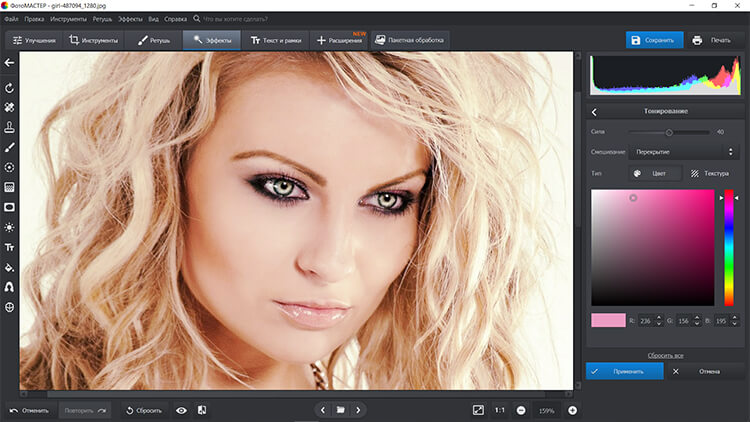Click the fit-to-screen icon
The height and width of the screenshot is (422, 750).
[478, 410]
